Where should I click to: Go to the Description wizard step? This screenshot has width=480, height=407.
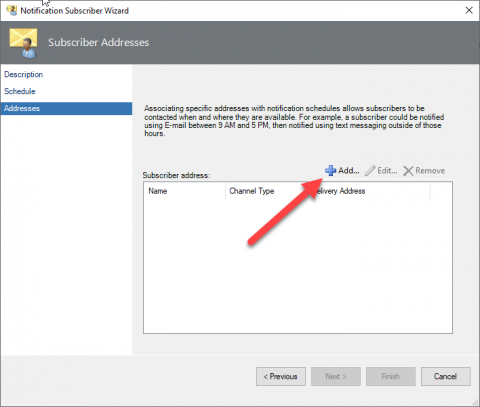(x=23, y=74)
